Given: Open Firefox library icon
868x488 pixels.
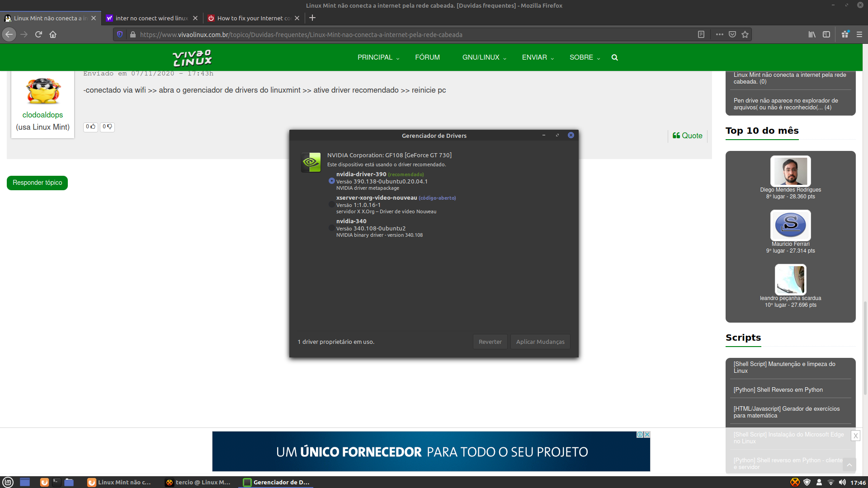Looking at the screenshot, I should click(x=812, y=34).
